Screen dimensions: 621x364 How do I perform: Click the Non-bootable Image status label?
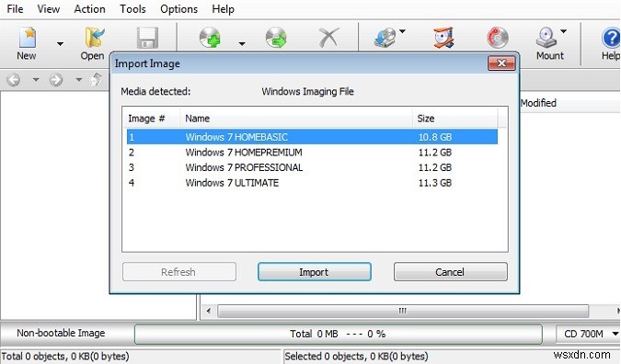[61, 333]
